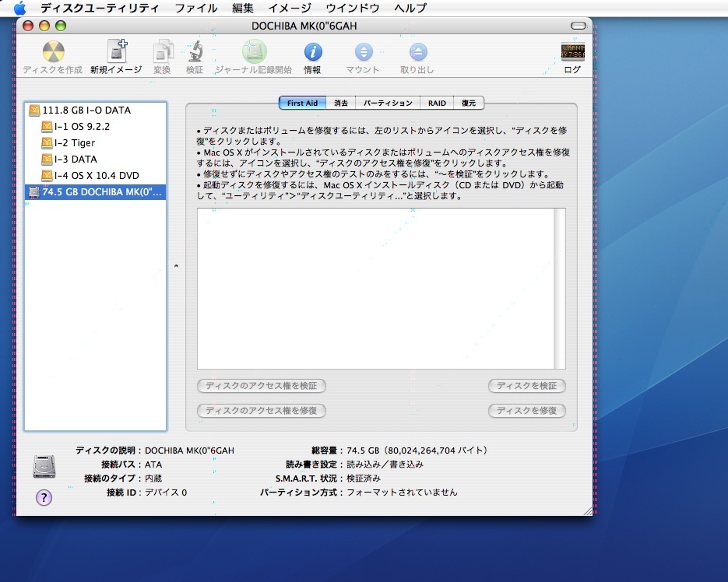Select the I-2 Tiger volume
728x582 pixels.
(x=75, y=143)
